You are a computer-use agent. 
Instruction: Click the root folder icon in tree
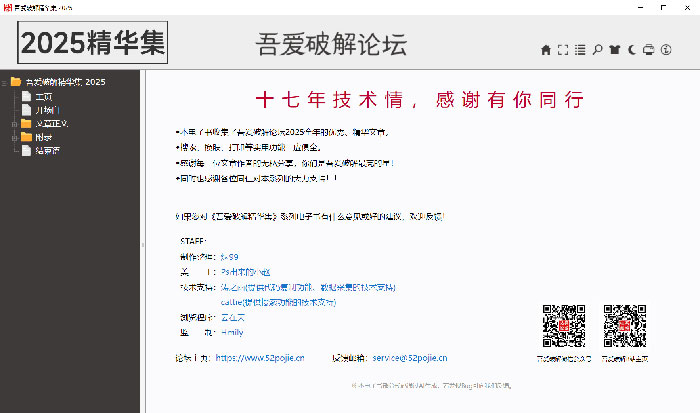[16, 82]
